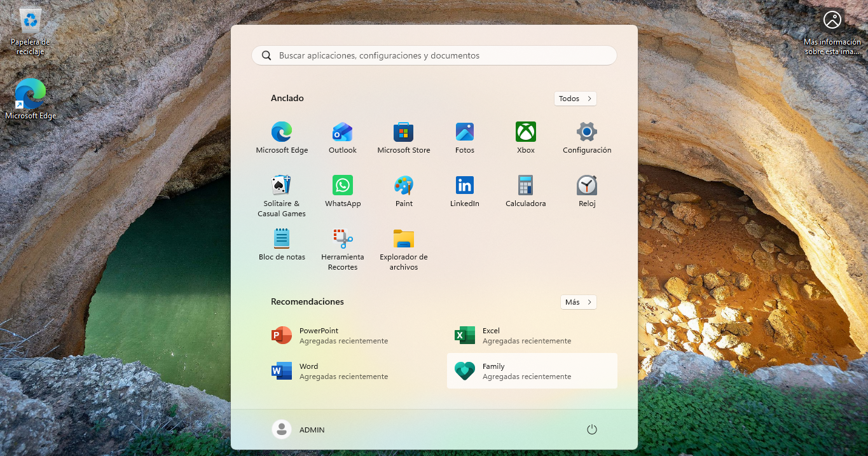The height and width of the screenshot is (456, 868).
Task: Open the Fotos app
Action: click(x=465, y=137)
